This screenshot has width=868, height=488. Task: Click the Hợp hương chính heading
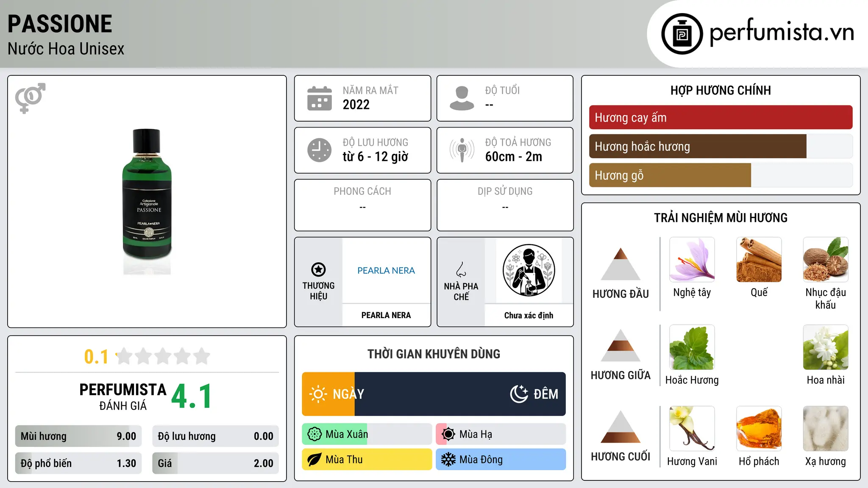721,90
